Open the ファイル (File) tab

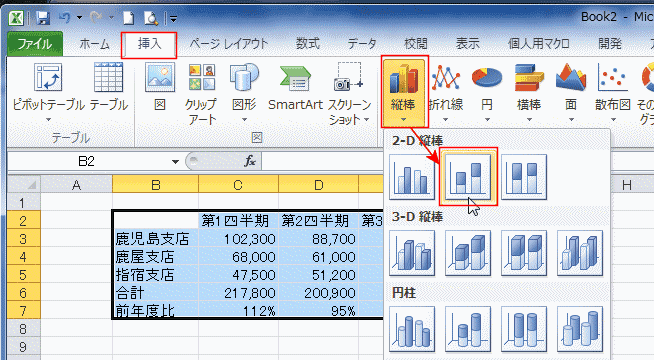click(x=35, y=44)
